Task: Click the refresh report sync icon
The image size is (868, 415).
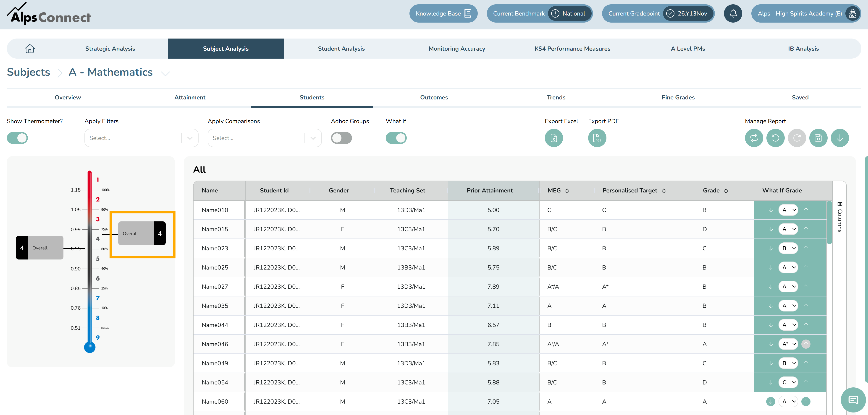Action: coord(754,138)
